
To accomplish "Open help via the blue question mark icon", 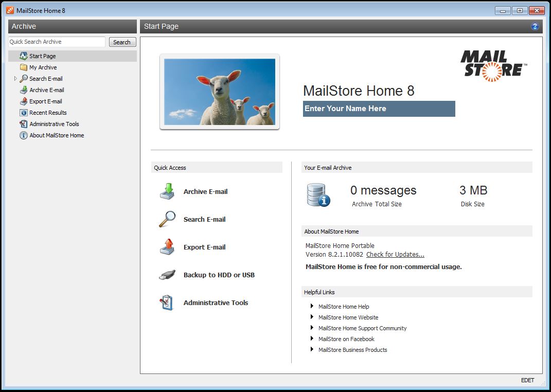I will tap(535, 26).
